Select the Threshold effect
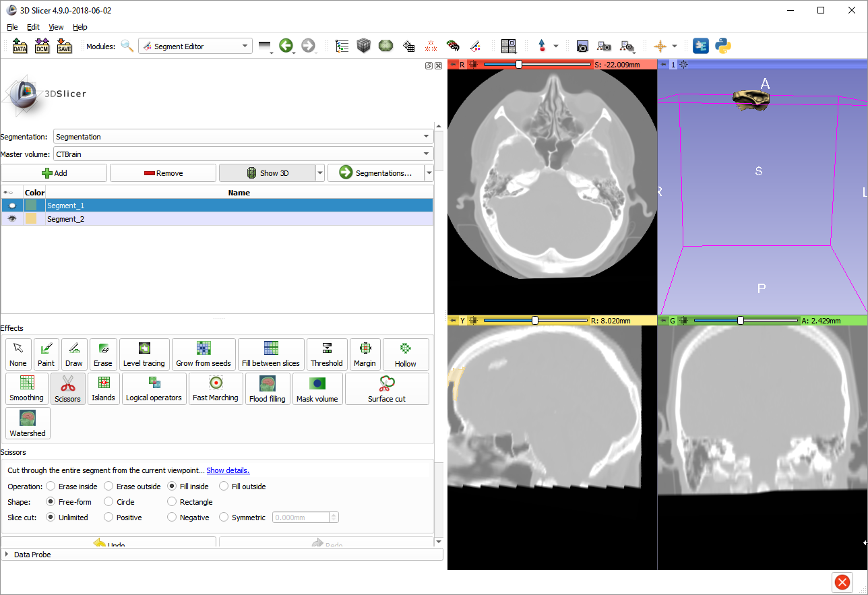The image size is (868, 595). (327, 354)
